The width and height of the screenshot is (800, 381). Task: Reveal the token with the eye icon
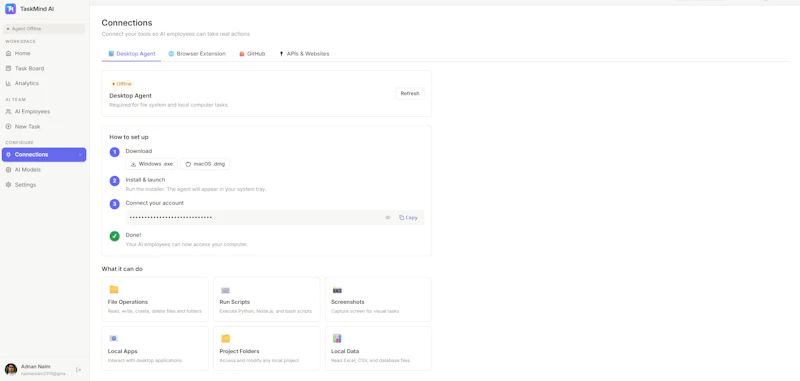pos(388,218)
